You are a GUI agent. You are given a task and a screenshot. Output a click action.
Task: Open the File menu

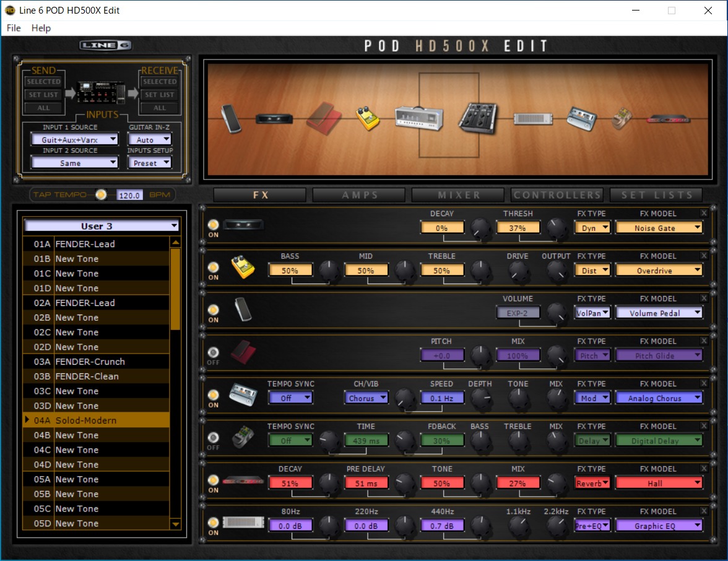coord(14,28)
